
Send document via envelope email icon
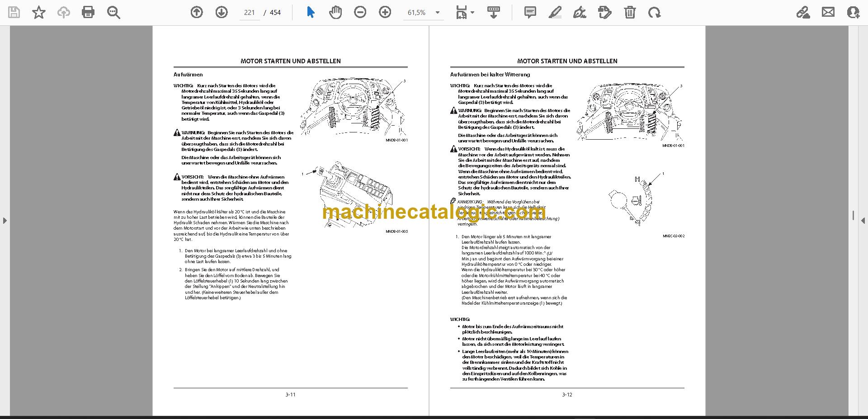[828, 12]
